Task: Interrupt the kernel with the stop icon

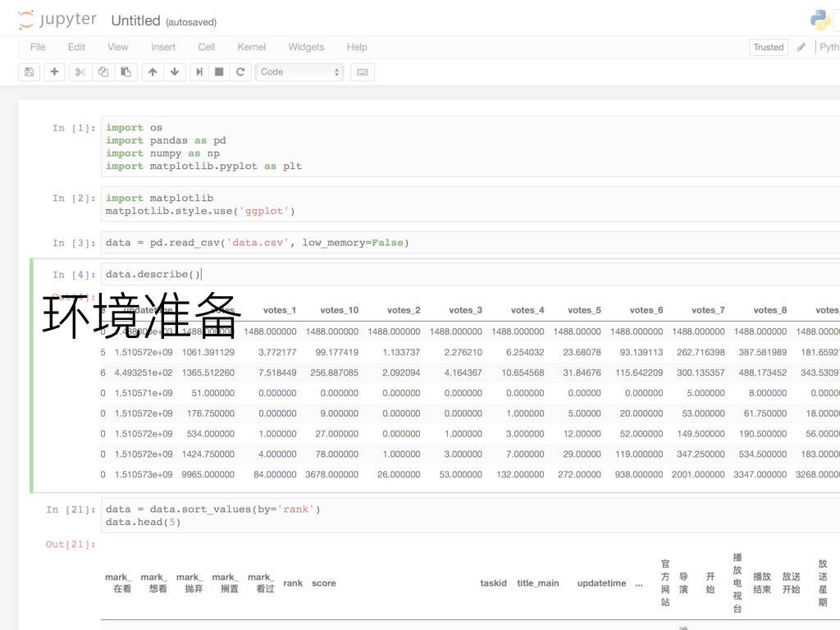Action: [219, 72]
